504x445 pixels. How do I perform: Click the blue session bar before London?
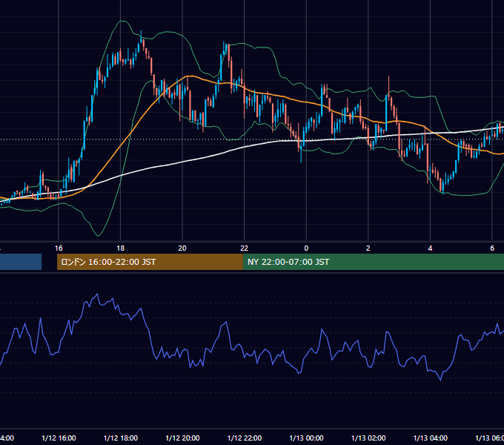[21, 262]
